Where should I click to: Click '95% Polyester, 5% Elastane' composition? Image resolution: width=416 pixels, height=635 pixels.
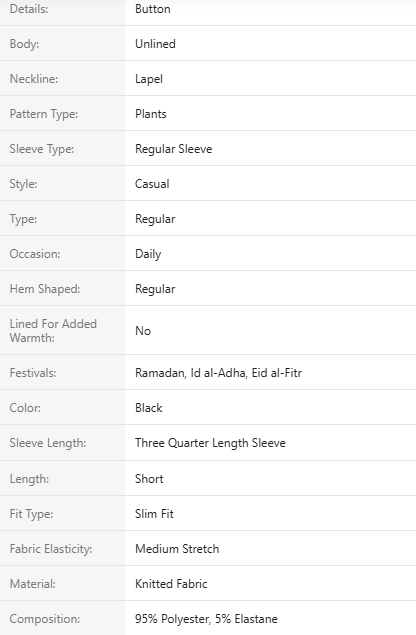pyautogui.click(x=207, y=619)
